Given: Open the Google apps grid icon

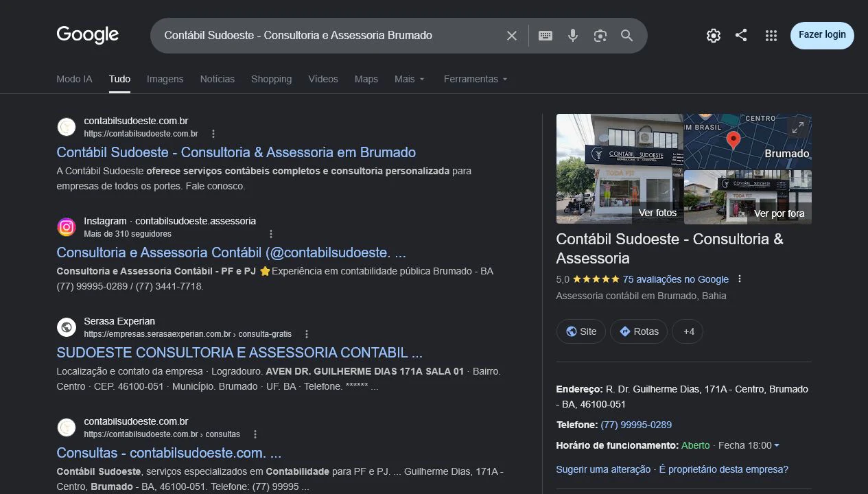Looking at the screenshot, I should coord(771,36).
